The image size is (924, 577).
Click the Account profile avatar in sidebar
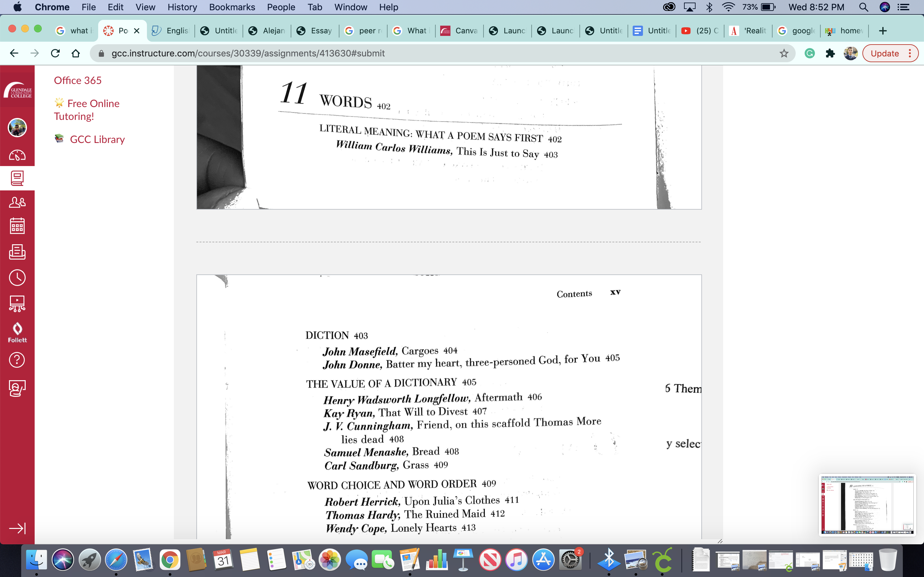click(x=17, y=128)
